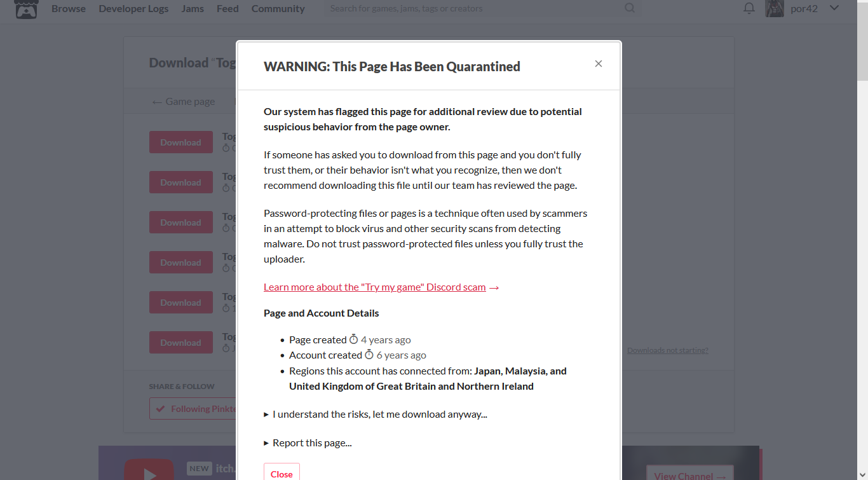
Task: Open the Browse menu item
Action: [x=69, y=8]
